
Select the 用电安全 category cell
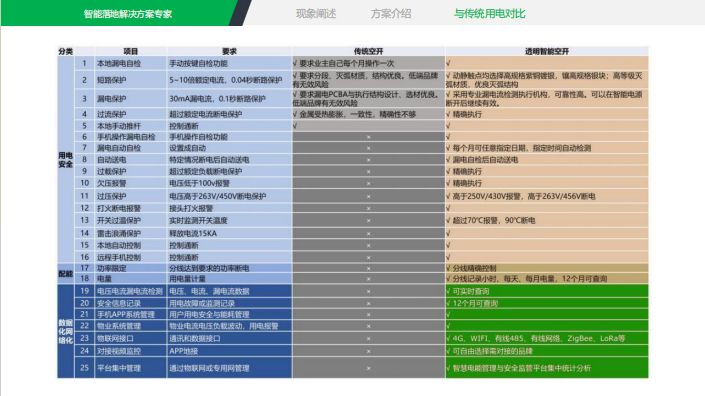pos(66,160)
